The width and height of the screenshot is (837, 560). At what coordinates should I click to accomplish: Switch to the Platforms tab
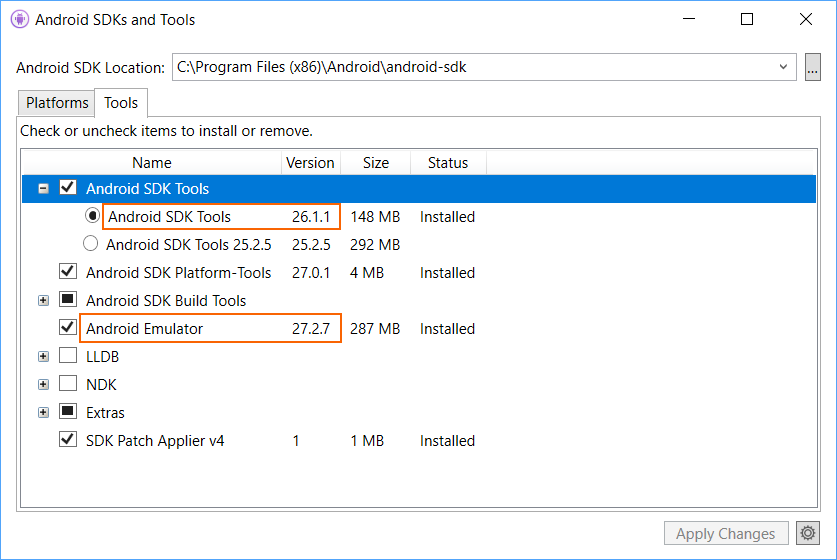pyautogui.click(x=57, y=103)
